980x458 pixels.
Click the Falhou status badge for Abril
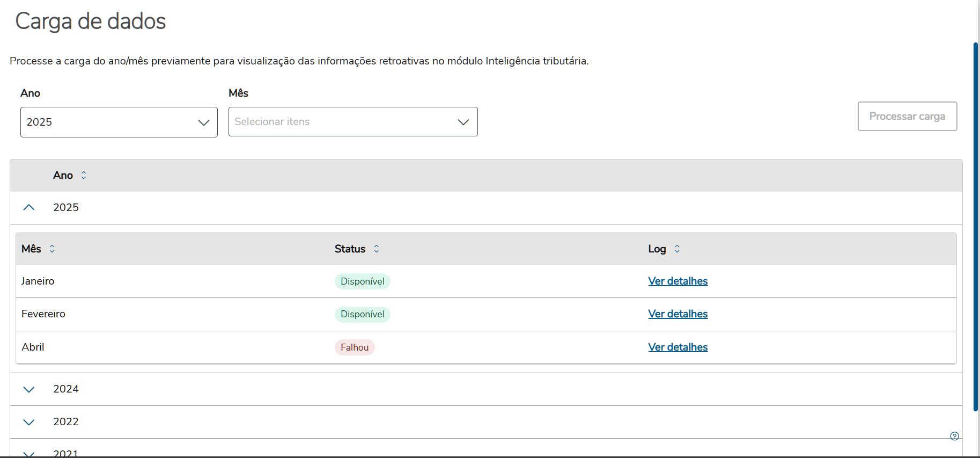[355, 347]
